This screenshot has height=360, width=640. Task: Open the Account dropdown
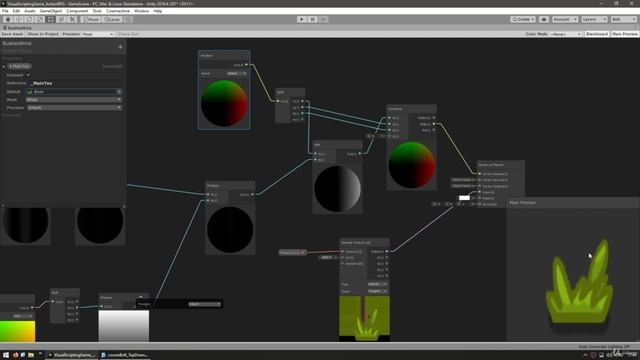pos(565,19)
